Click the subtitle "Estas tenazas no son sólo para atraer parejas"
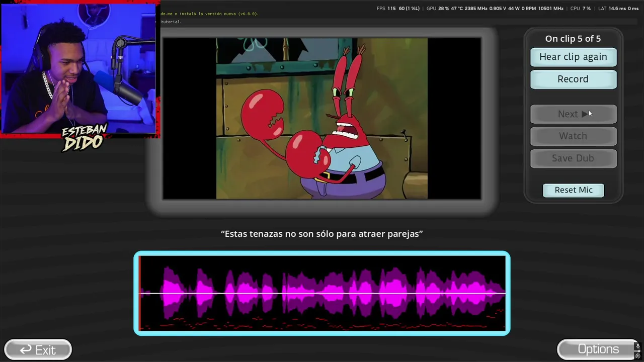 point(322,234)
